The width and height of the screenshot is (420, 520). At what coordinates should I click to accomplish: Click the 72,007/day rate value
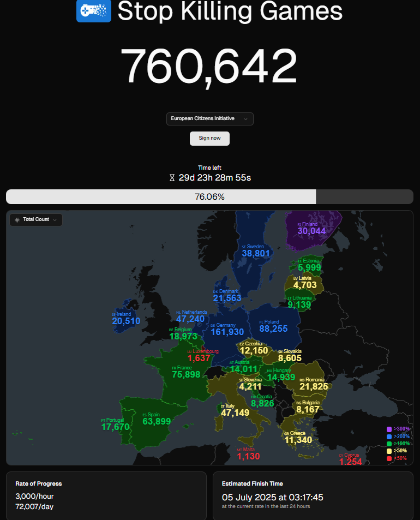pos(34,507)
